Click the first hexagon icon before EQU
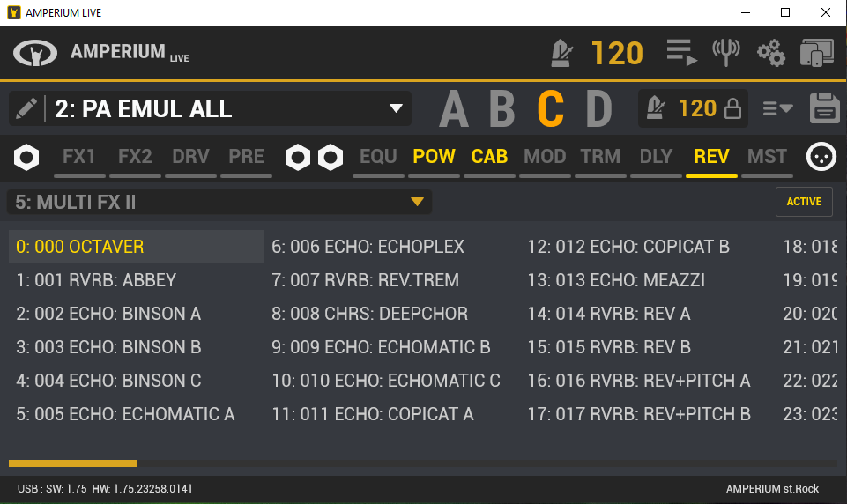Screen dimensions: 847x504 click(298, 157)
